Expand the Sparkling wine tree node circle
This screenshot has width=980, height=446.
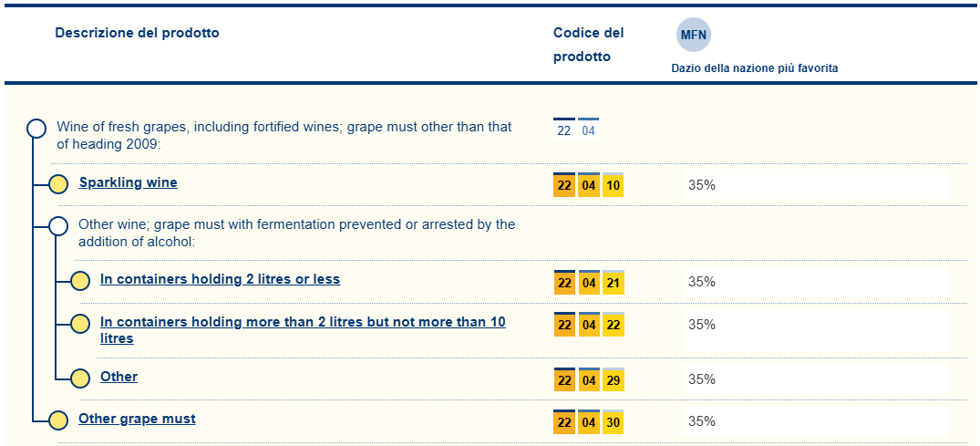click(58, 184)
